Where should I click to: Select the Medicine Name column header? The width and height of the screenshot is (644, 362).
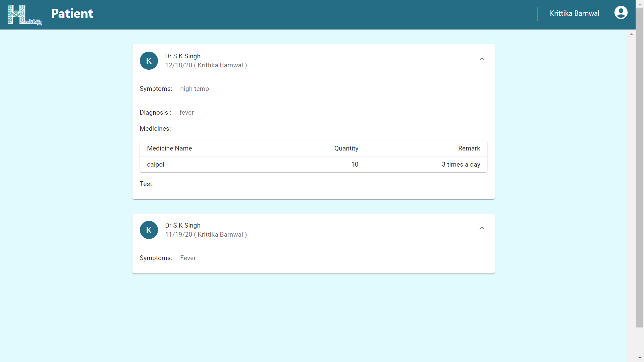tap(169, 148)
